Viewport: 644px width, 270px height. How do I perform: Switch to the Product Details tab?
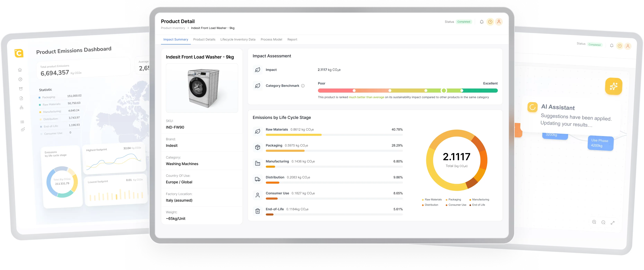coord(204,39)
